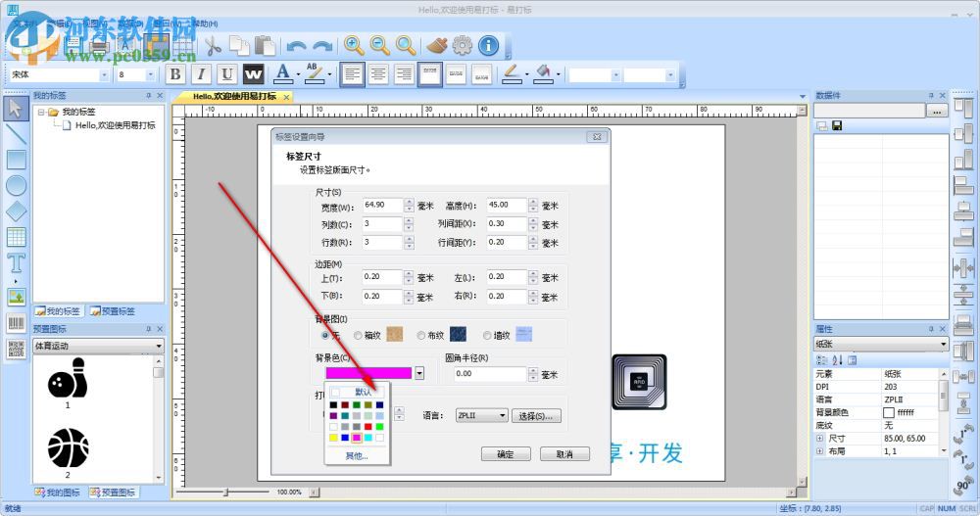
Task: Open the background color dropdown arrow
Action: click(x=419, y=373)
